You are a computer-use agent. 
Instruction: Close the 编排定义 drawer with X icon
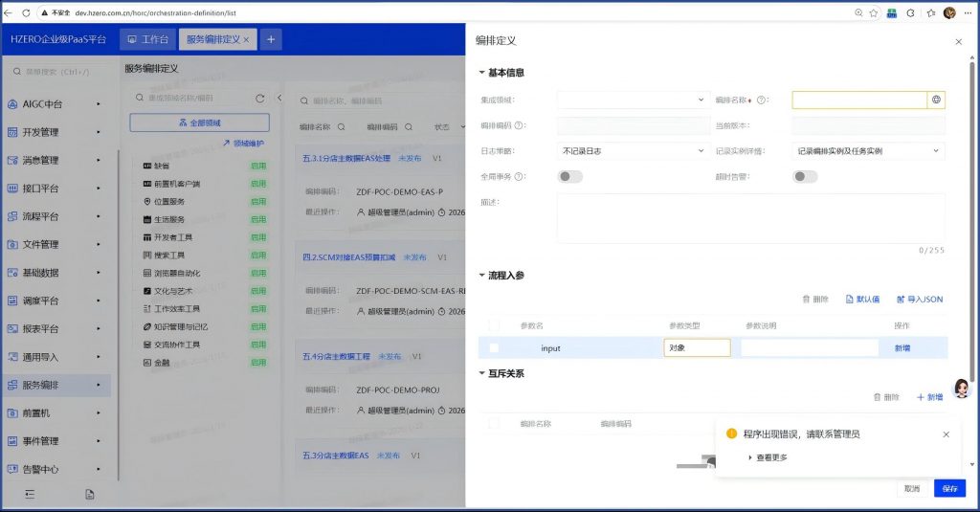(x=959, y=42)
